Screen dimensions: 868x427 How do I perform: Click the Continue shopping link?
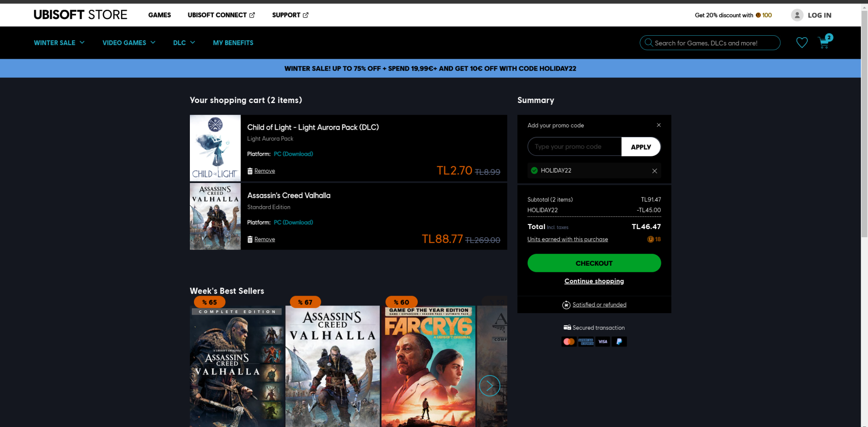coord(594,281)
